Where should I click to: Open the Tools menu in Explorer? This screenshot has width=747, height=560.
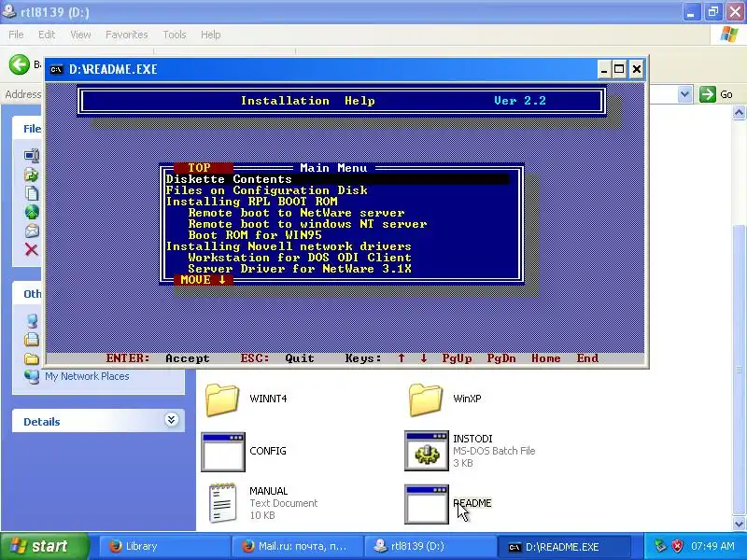pyautogui.click(x=175, y=35)
